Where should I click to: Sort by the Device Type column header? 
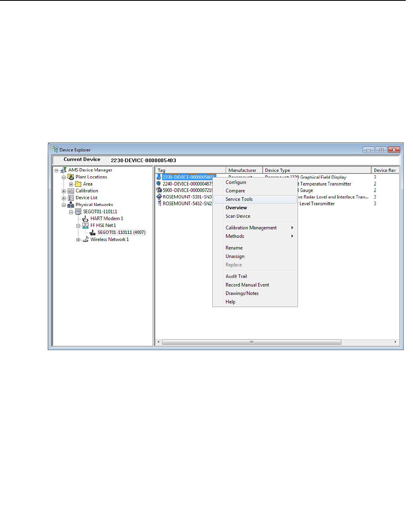317,170
